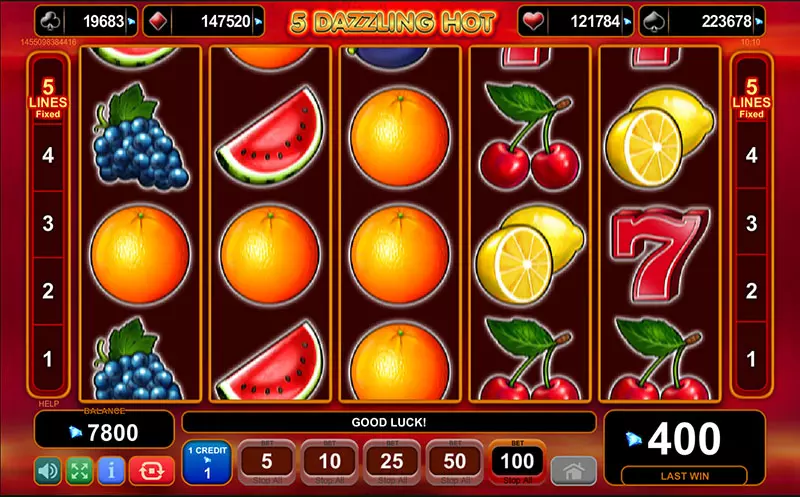Click the Last Win 400 display
The width and height of the screenshot is (800, 497).
pyautogui.click(x=685, y=448)
